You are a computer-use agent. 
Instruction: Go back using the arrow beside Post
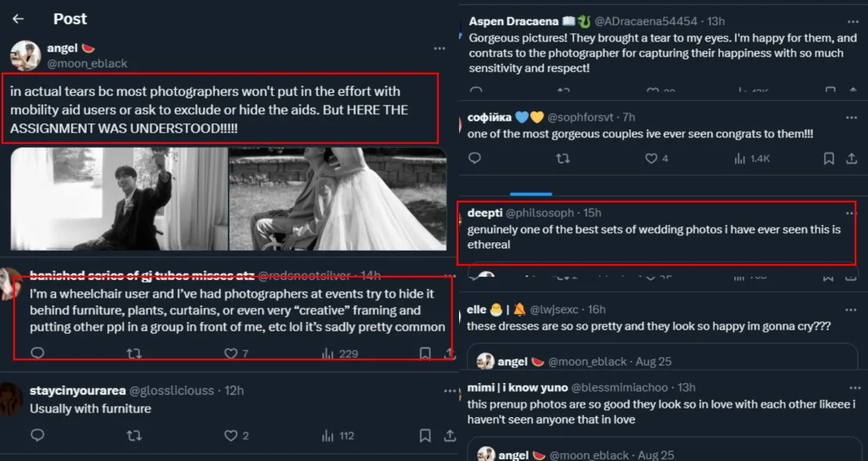pyautogui.click(x=18, y=19)
